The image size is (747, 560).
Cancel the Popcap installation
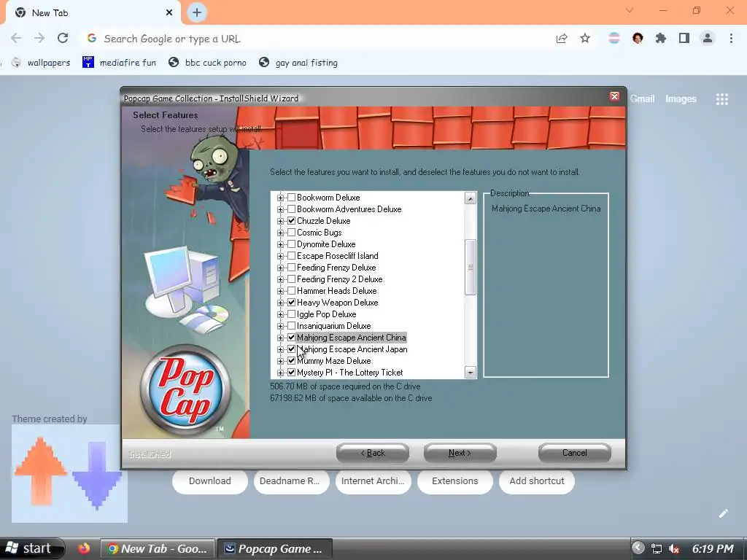575,453
